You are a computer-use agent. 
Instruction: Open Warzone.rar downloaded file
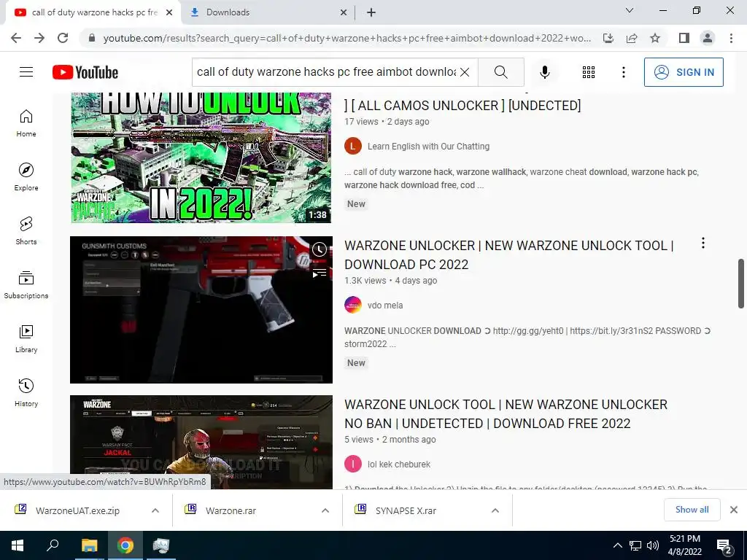[x=231, y=510]
